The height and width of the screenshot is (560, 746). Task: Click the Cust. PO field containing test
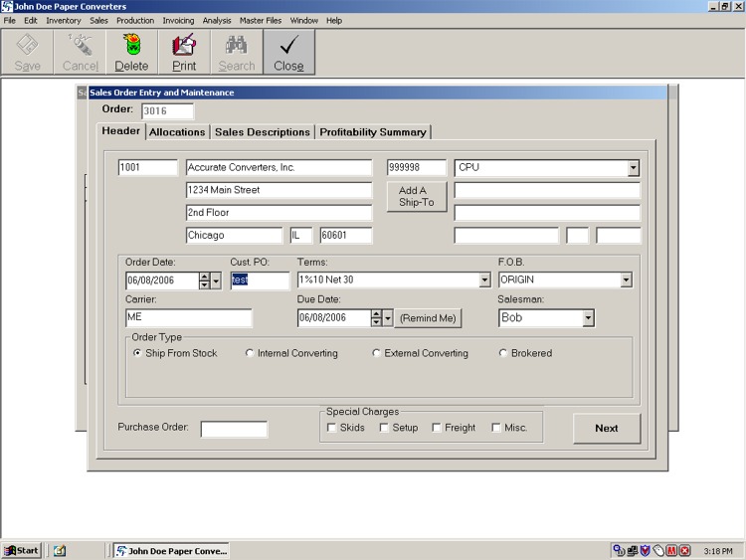[x=260, y=280]
